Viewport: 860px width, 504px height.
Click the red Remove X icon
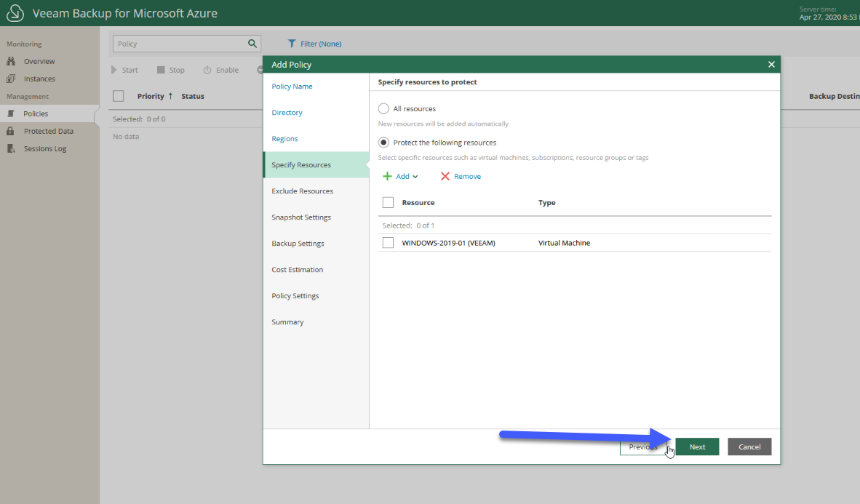coord(445,176)
